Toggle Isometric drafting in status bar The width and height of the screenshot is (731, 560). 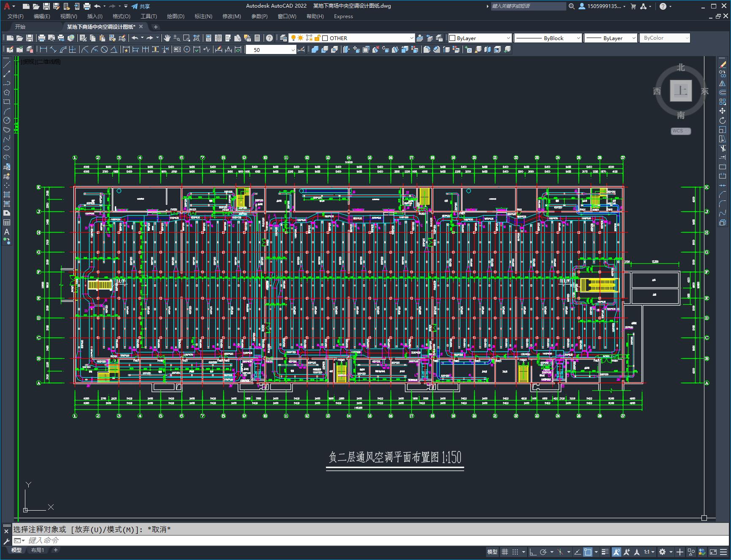560,552
